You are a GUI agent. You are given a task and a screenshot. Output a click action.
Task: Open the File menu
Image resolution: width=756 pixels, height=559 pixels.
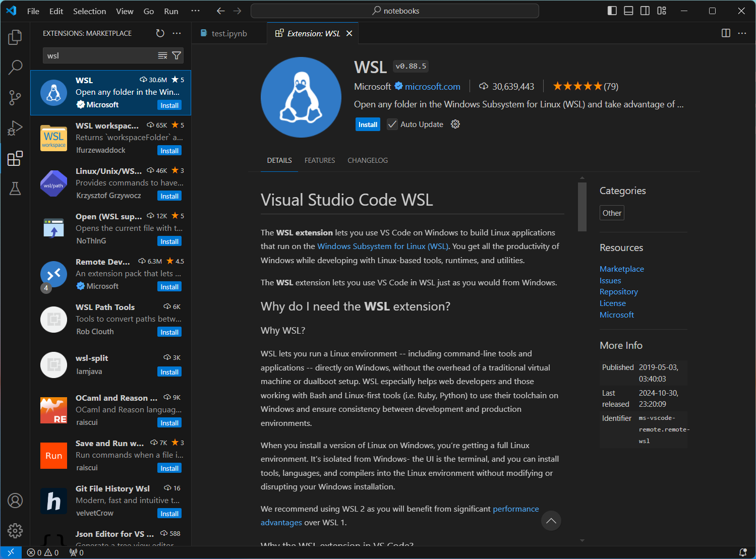[33, 11]
